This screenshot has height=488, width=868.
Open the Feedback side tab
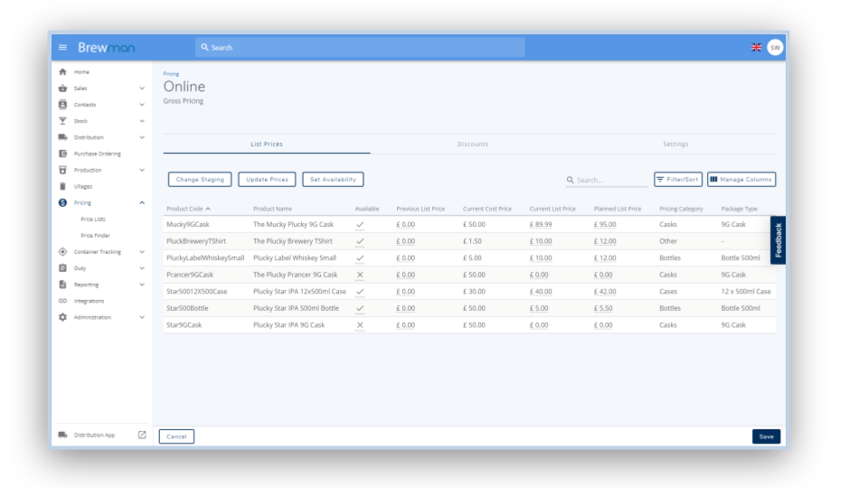(778, 240)
